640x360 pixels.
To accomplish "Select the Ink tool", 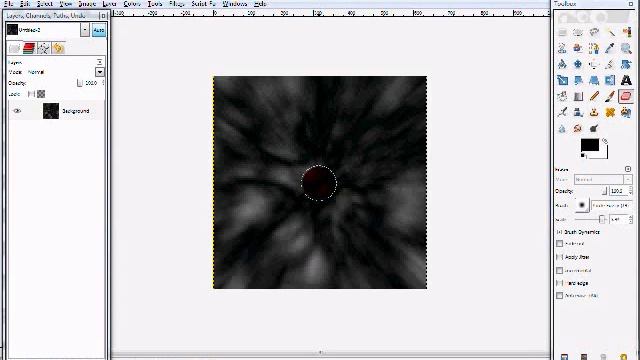I will (x=578, y=112).
